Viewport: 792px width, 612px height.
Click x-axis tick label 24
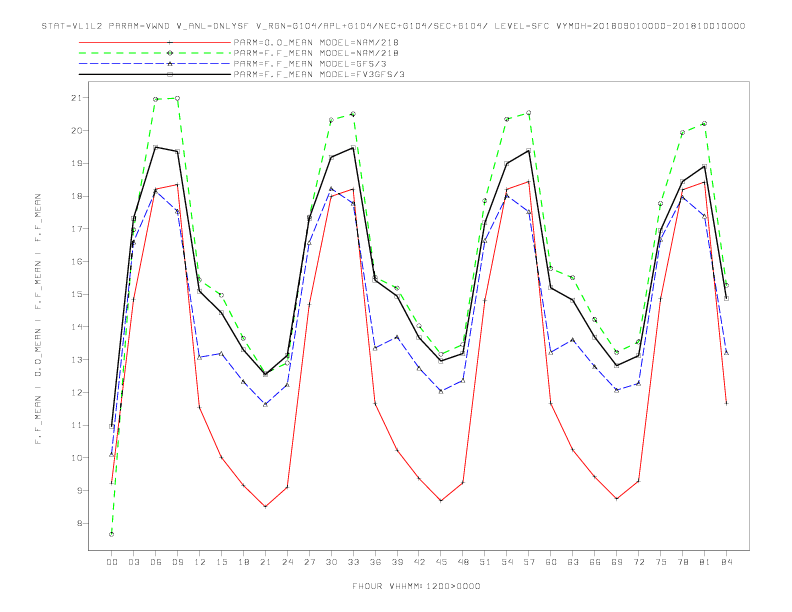(287, 562)
